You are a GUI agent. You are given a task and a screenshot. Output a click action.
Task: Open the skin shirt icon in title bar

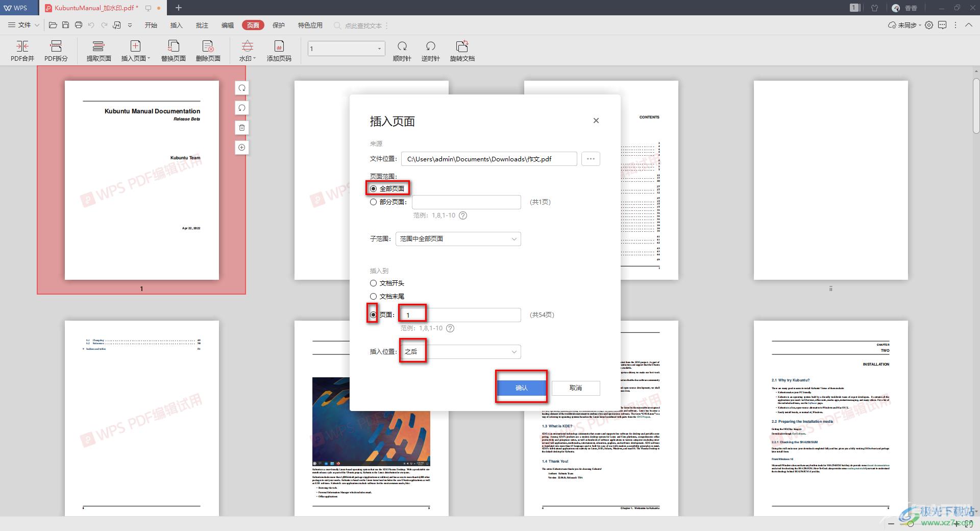click(x=874, y=8)
